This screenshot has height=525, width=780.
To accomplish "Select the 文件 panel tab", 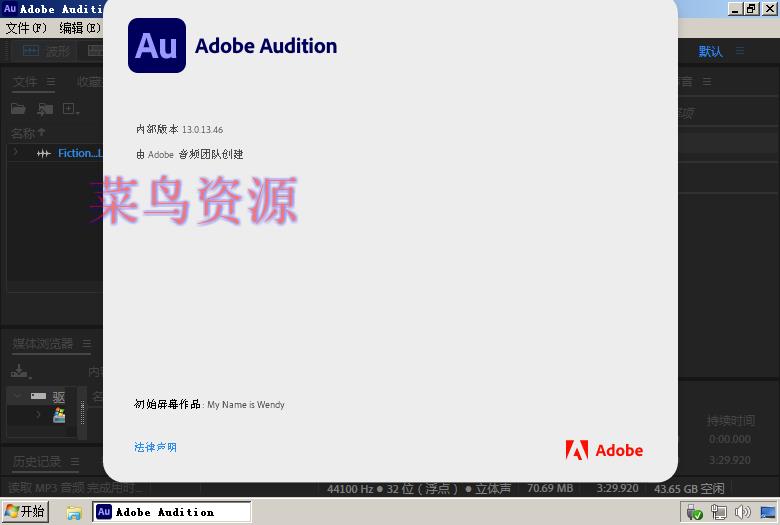I will click(25, 82).
